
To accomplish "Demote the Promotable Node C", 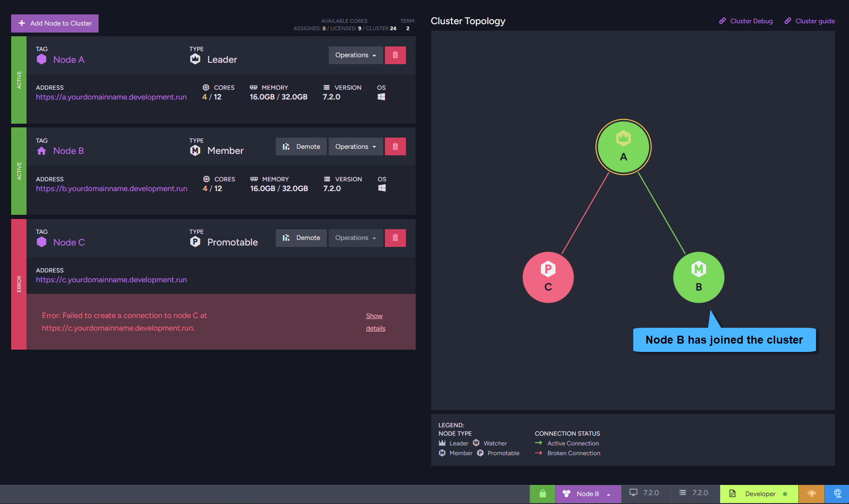I will coord(301,238).
